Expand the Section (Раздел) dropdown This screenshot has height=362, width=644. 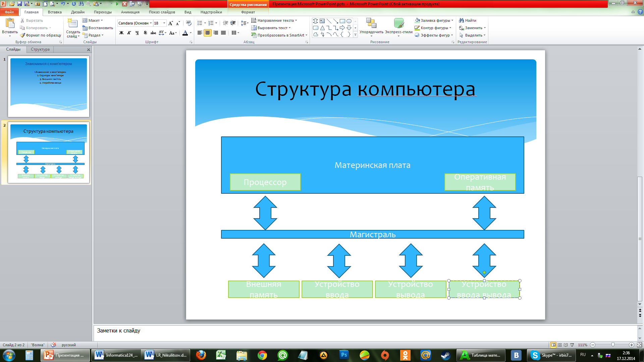click(93, 35)
